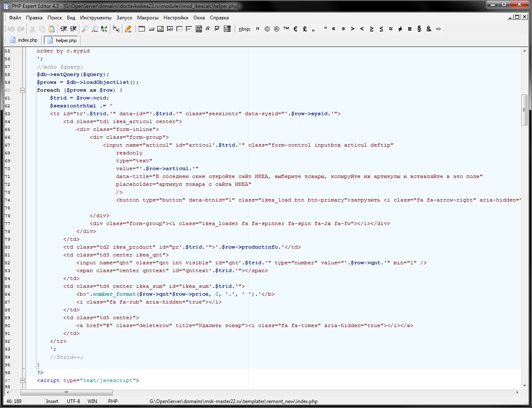Click the nbsp; toolbar button
532x408 pixels.
coord(245,29)
